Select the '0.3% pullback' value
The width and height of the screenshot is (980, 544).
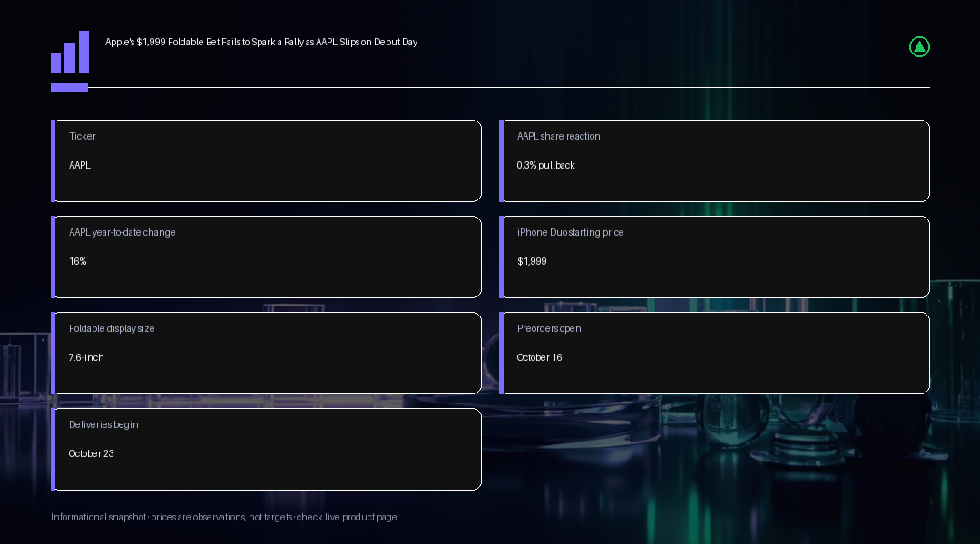point(545,166)
